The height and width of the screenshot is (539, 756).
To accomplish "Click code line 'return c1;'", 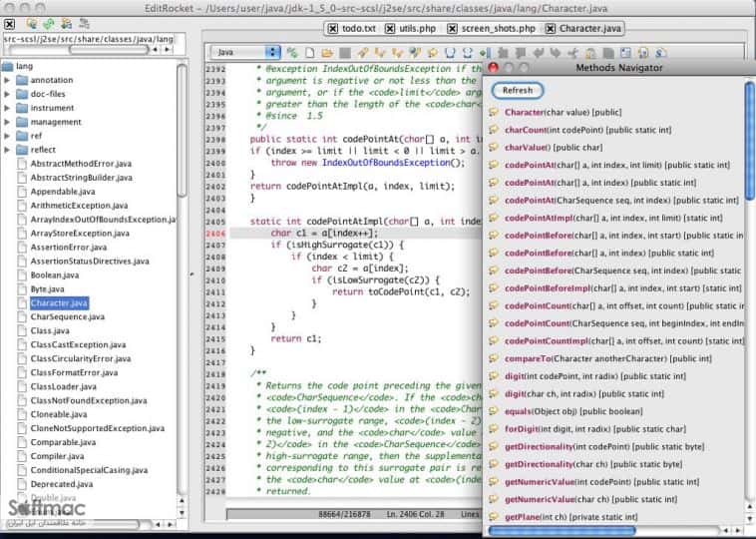I will click(x=295, y=338).
